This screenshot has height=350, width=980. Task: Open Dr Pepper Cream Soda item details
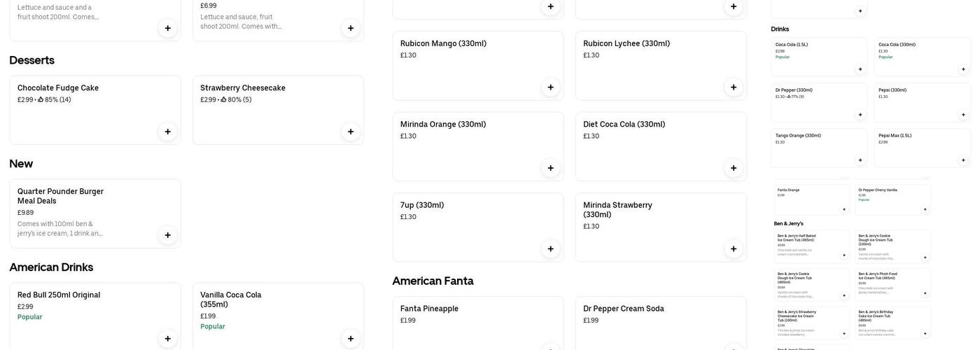pos(660,322)
